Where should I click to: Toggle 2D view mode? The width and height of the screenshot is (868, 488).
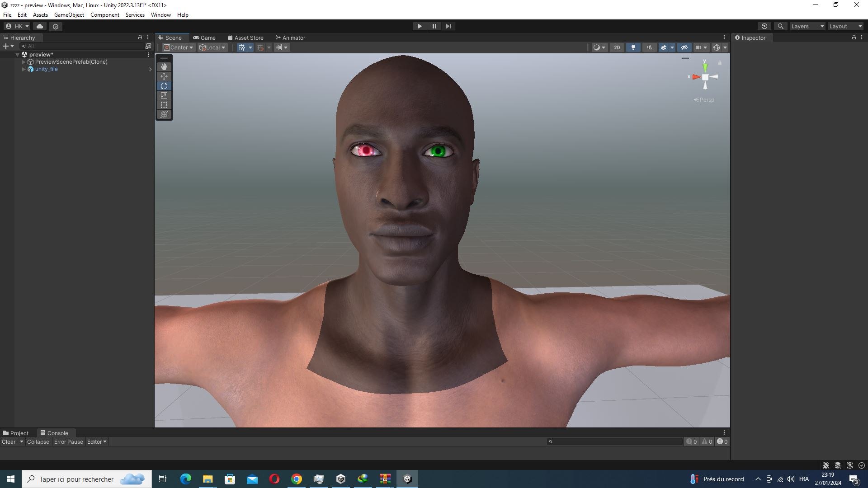click(617, 47)
